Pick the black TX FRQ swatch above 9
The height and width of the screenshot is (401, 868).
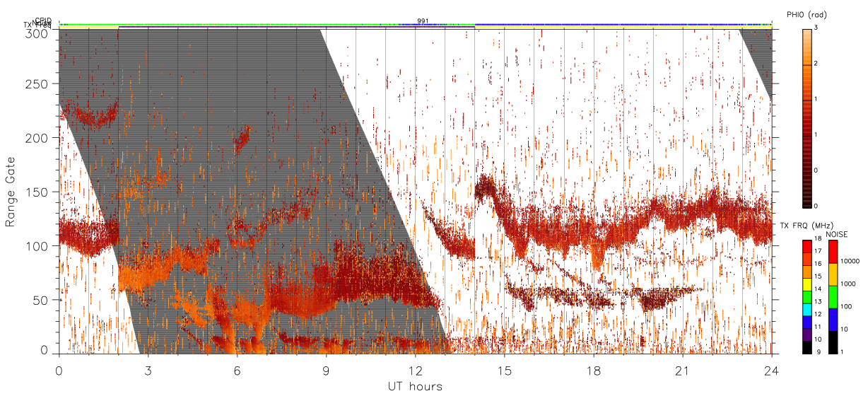(807, 346)
